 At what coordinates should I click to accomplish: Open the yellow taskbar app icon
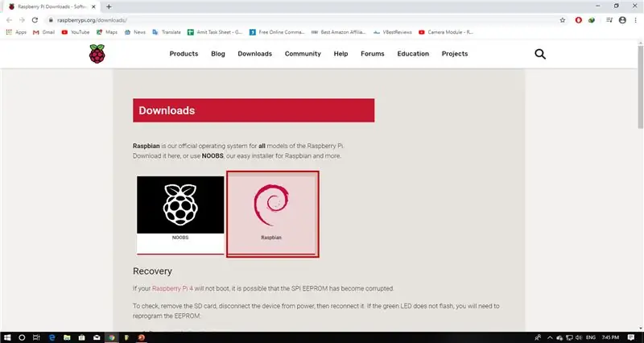pos(126,337)
